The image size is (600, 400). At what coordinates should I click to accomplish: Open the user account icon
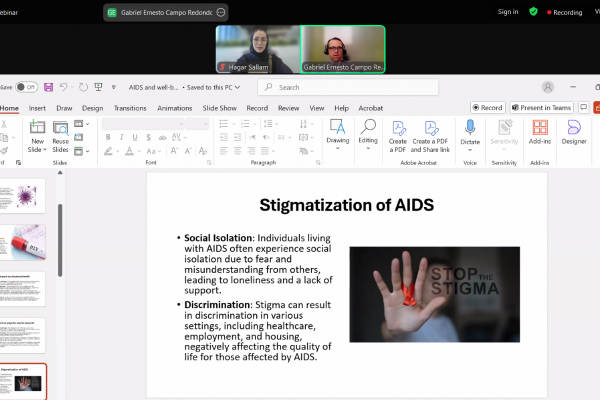548,87
